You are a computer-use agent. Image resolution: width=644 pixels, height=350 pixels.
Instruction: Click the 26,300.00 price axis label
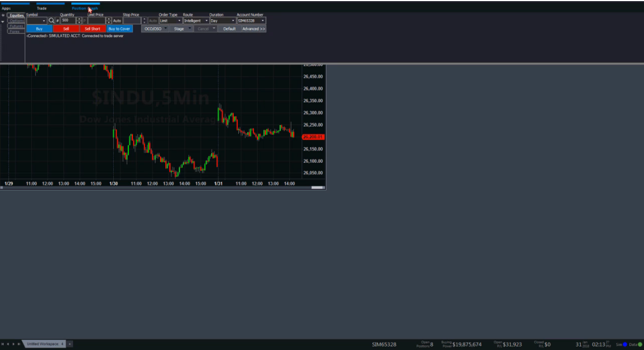313,113
